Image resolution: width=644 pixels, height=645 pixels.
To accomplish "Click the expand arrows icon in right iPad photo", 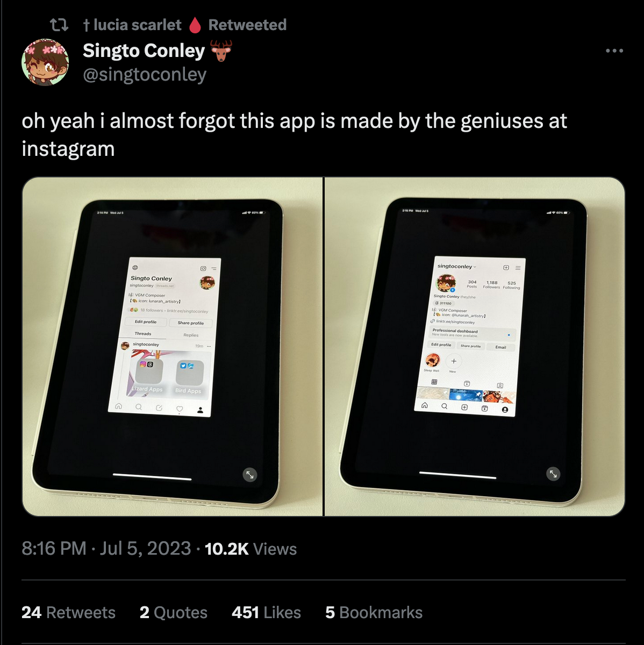I will coord(553,474).
